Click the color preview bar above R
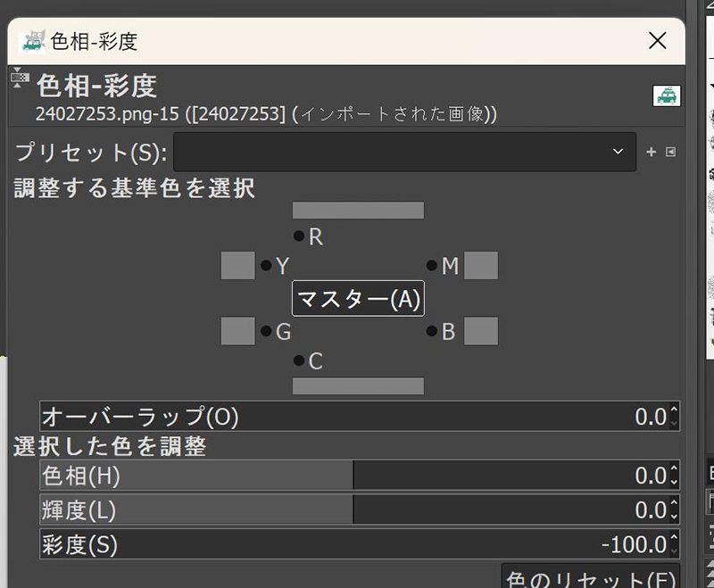 [357, 210]
